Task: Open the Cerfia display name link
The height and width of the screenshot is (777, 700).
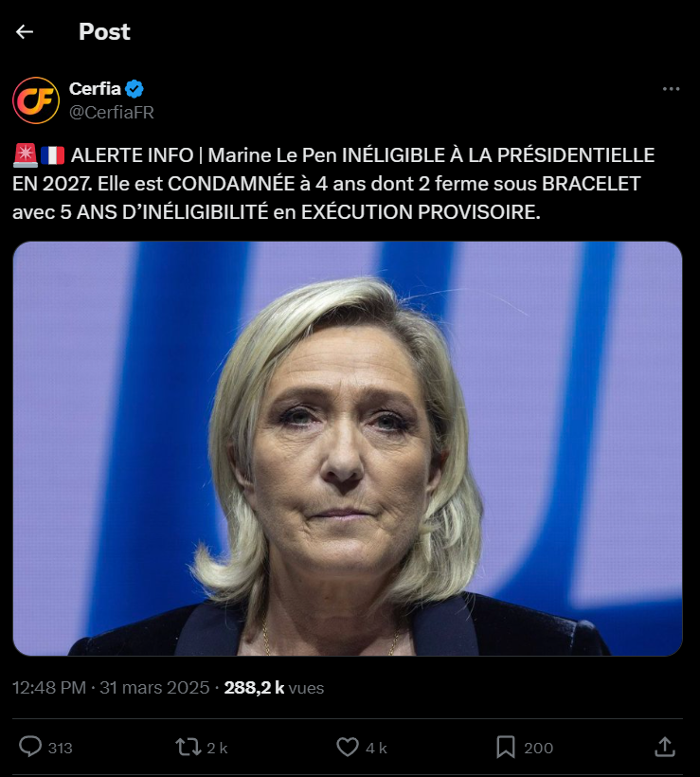Action: (x=95, y=89)
